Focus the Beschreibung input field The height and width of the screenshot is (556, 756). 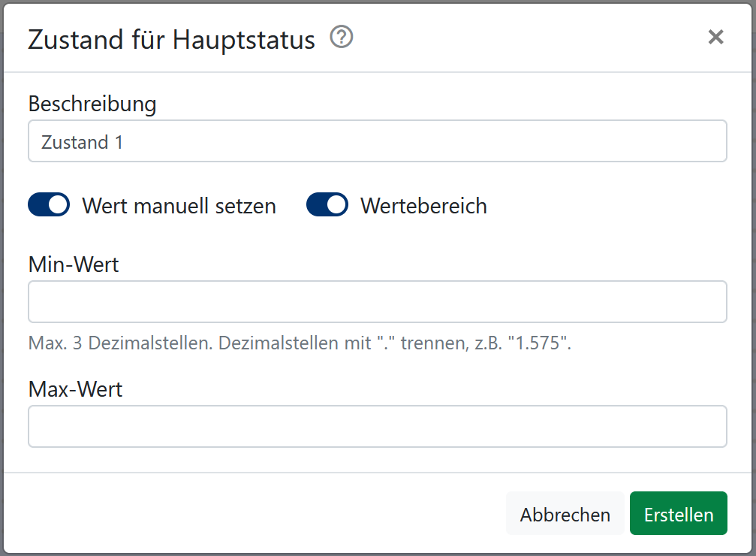coord(378,141)
